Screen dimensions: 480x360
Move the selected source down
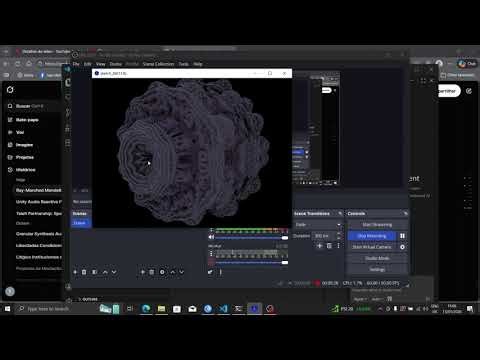182,272
